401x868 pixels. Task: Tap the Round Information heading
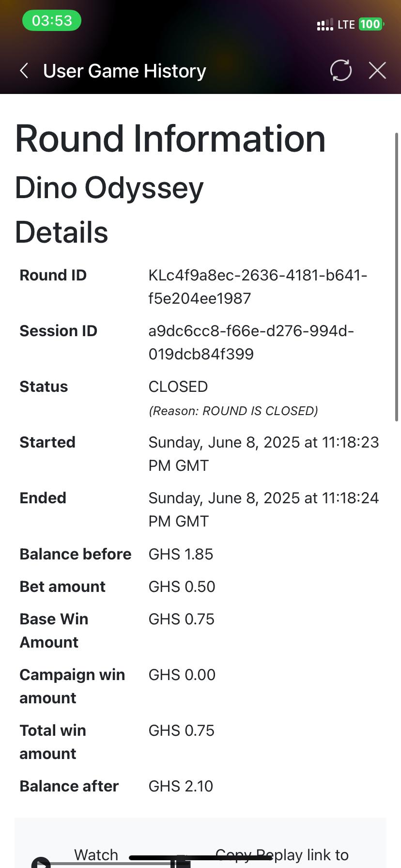[170, 139]
